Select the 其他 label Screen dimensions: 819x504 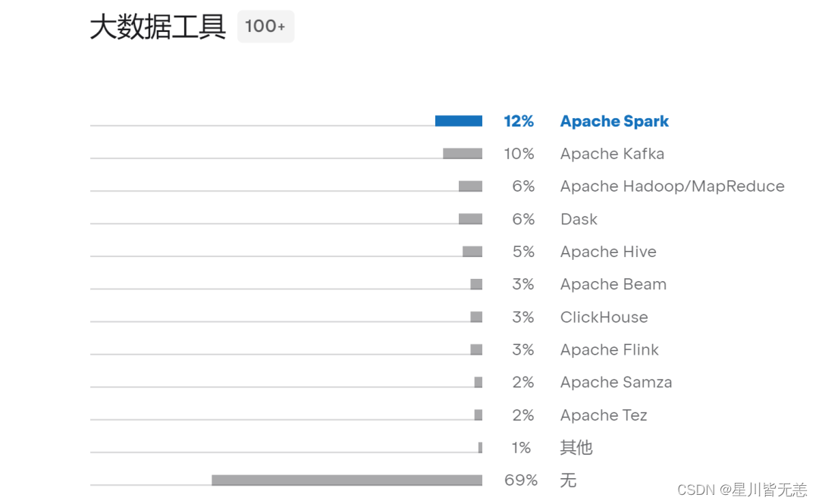576,448
